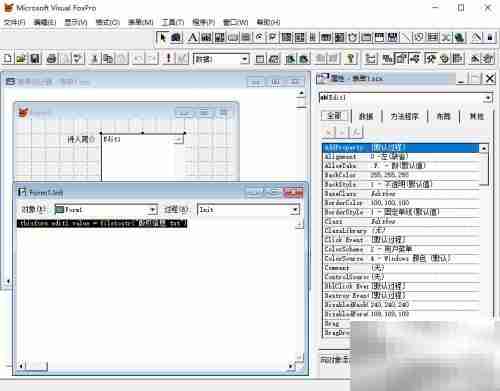The width and height of the screenshot is (500, 391).
Task: Select the ColorScheme property row
Action: (x=401, y=249)
